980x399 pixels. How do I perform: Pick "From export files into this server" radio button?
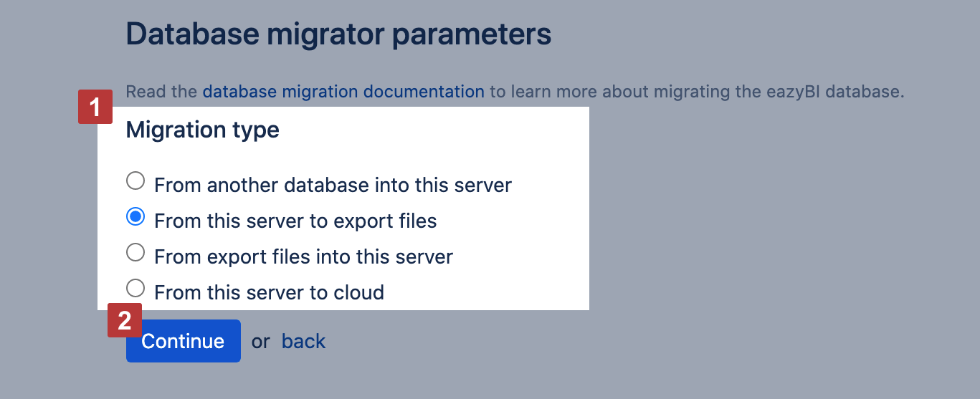(135, 252)
